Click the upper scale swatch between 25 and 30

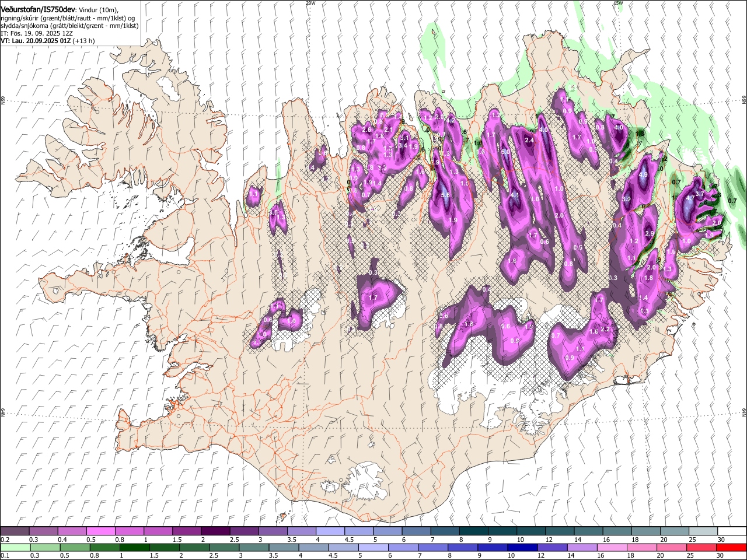(x=702, y=531)
